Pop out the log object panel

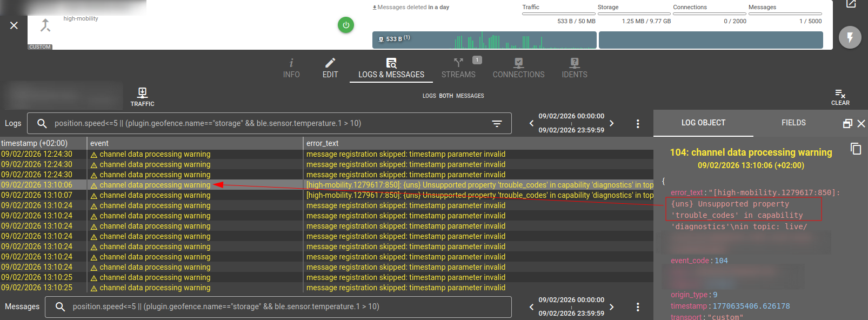[847, 124]
